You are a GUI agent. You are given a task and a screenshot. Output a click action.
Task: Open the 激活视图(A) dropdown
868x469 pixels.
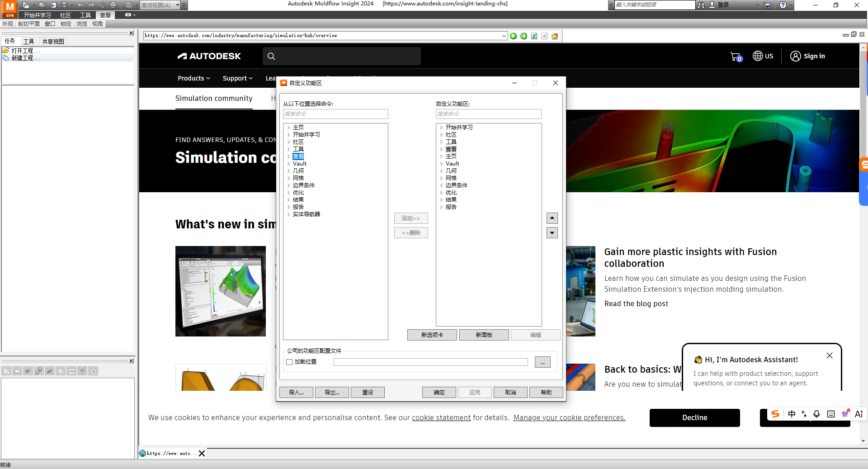(178, 5)
